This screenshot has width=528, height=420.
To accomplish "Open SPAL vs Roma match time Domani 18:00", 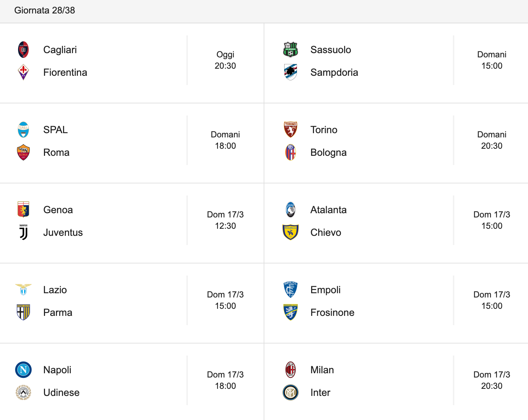I will [225, 140].
